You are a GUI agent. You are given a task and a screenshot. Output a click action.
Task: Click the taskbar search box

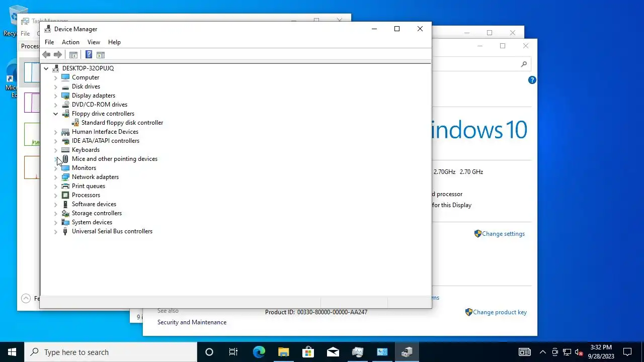[111, 352]
